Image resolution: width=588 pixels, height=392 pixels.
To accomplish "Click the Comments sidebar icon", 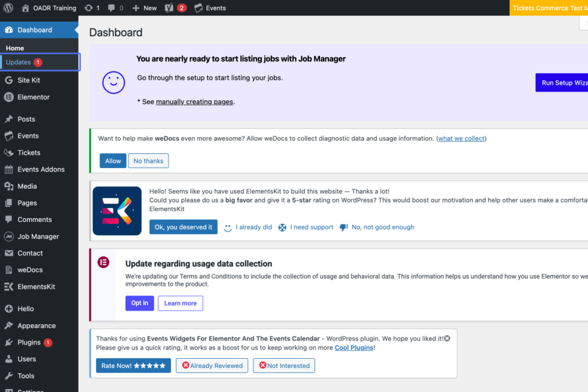I will pos(9,220).
